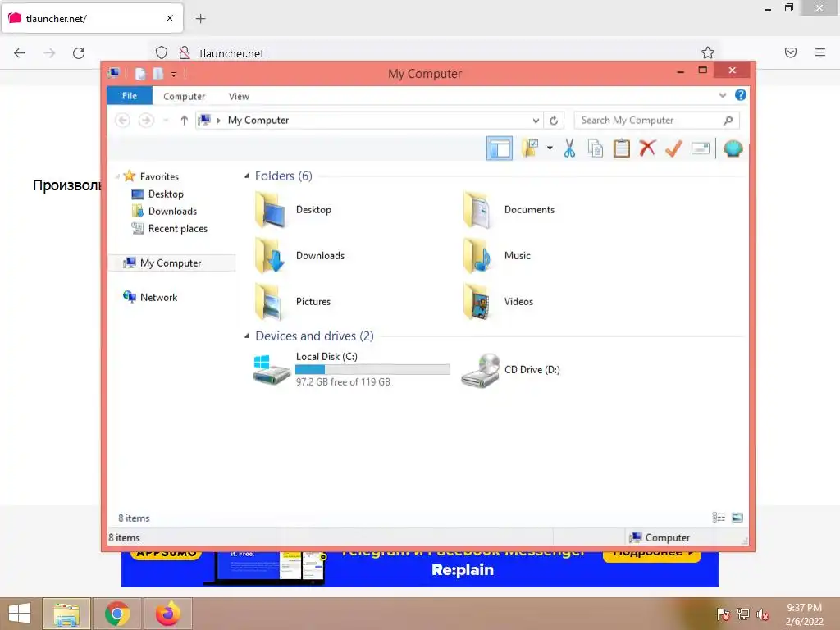This screenshot has height=630, width=840.
Task: Expand the address bar history dropdown
Action: click(x=535, y=121)
